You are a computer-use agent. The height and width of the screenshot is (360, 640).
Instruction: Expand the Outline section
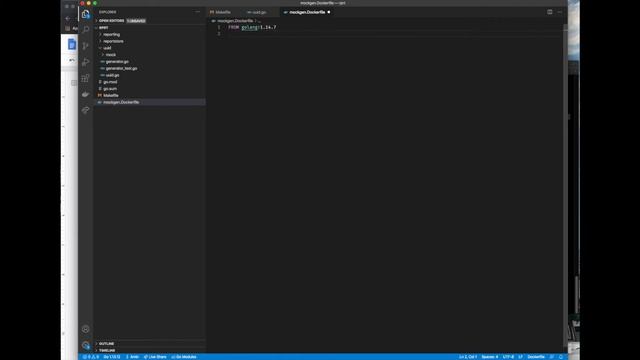[x=106, y=344]
